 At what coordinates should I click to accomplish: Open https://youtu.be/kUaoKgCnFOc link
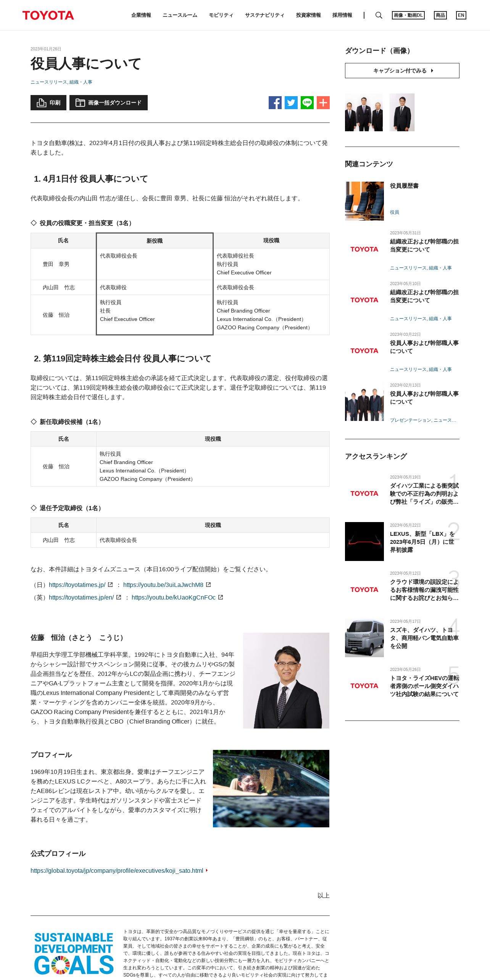174,597
